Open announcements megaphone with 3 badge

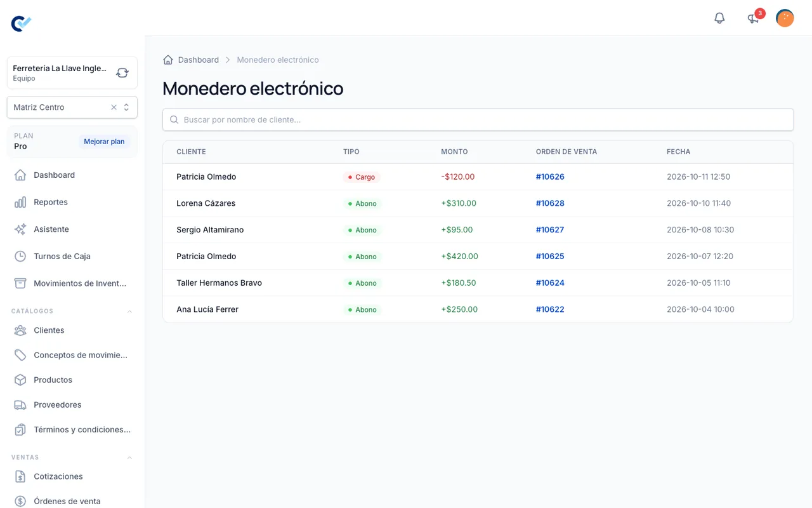point(754,18)
